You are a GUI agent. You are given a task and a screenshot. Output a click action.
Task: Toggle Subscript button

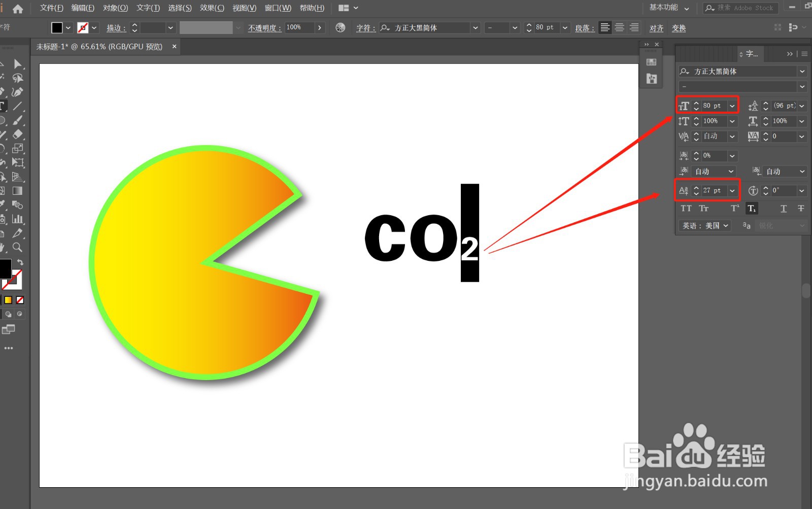(x=752, y=209)
